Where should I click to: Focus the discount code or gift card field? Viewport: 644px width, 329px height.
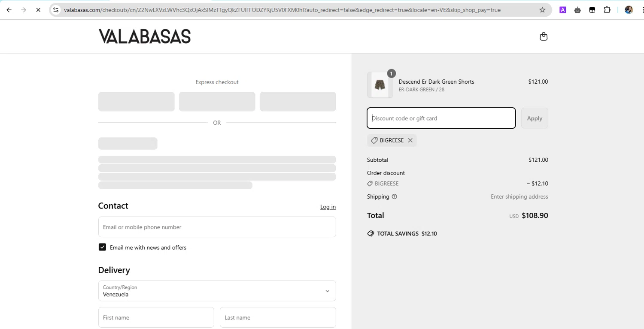coord(441,118)
